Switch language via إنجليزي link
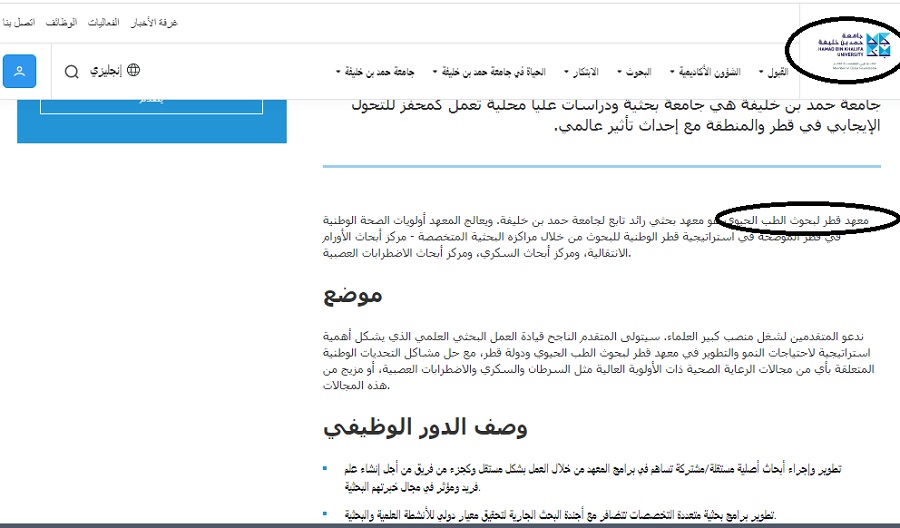Image resolution: width=900 pixels, height=528 pixels. [x=107, y=72]
